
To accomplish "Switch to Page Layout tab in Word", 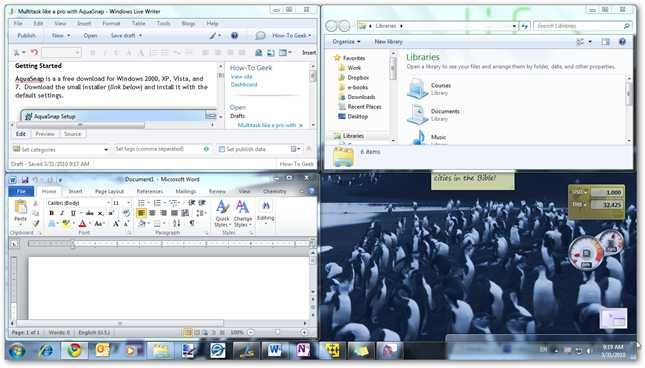I will tap(109, 191).
